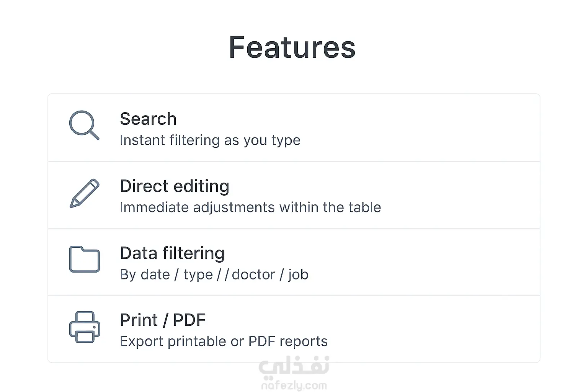Click the Arabic nafezly logo watermark
This screenshot has height=392, width=588.
294,366
